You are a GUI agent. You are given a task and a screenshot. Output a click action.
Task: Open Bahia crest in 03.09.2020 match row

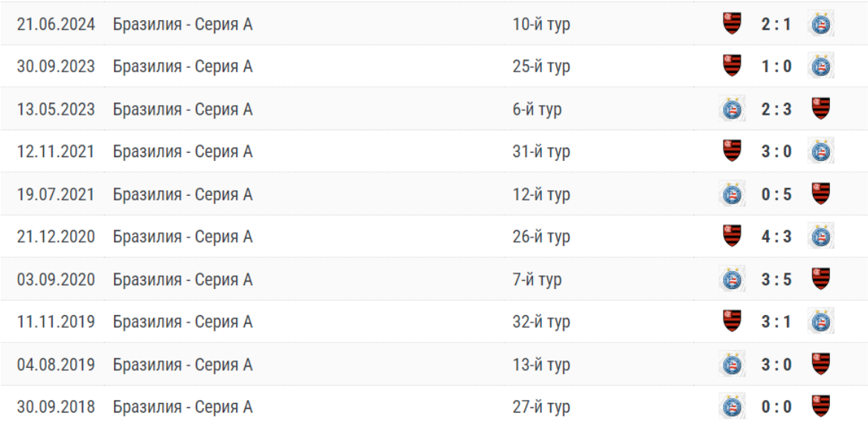tap(733, 279)
